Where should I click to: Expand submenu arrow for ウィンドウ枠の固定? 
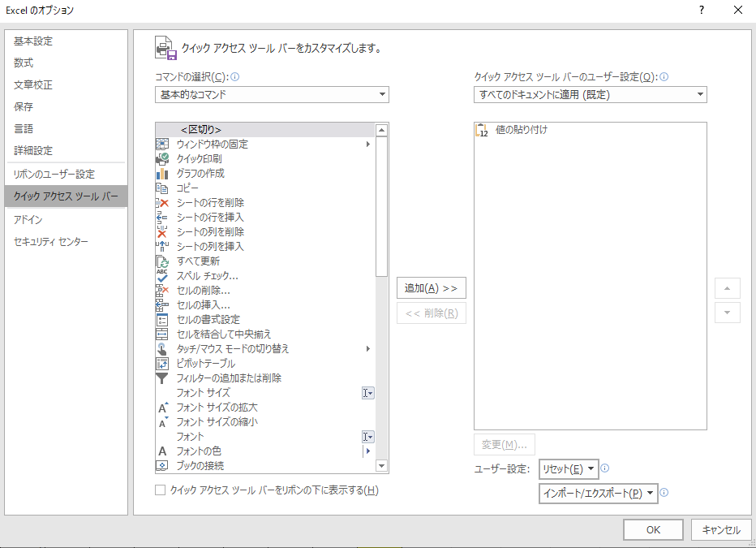tap(368, 144)
